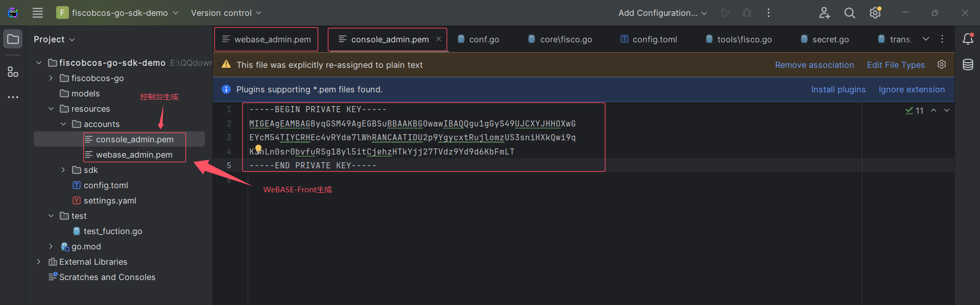Open the Project tool window icon
The width and height of the screenshot is (980, 305).
click(13, 39)
